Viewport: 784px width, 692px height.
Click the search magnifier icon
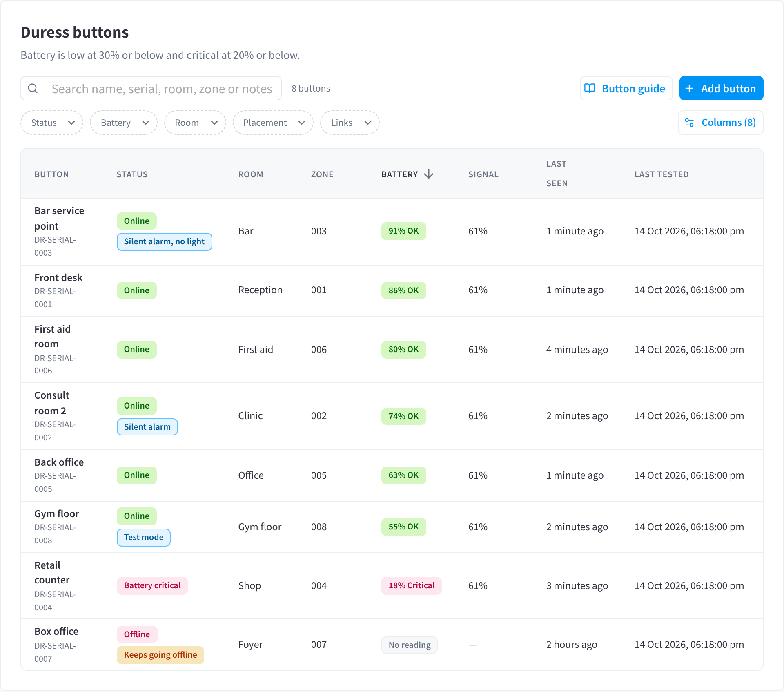pos(33,89)
